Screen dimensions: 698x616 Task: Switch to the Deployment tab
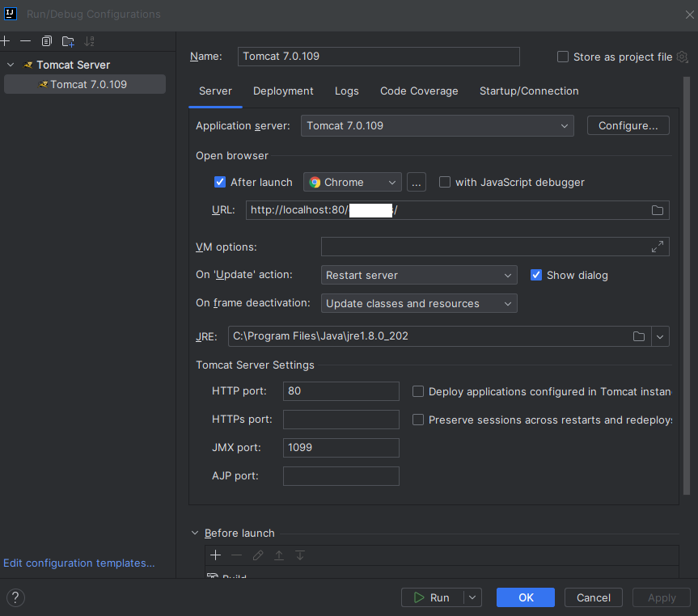[283, 91]
